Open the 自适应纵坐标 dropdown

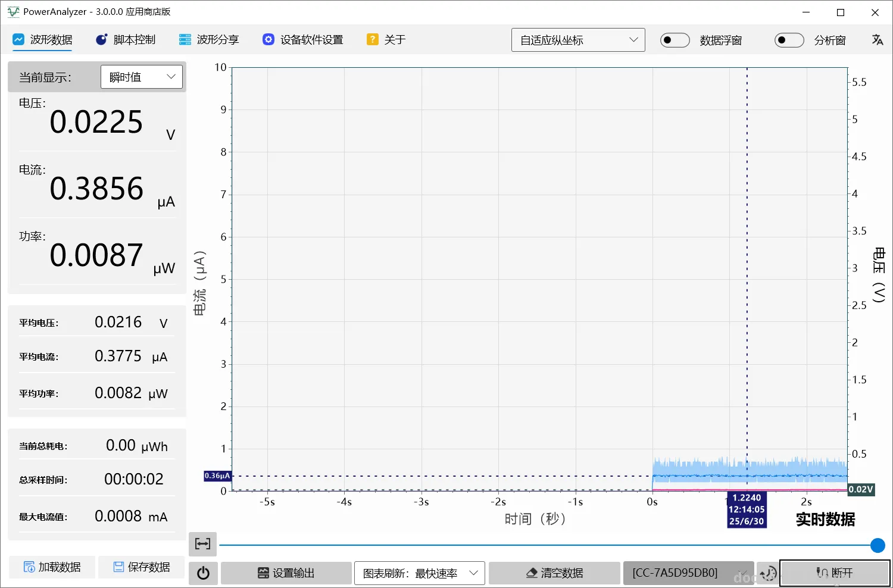[x=577, y=39]
